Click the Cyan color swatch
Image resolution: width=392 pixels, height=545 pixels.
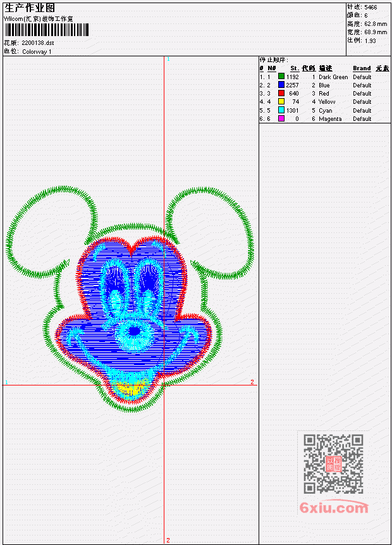pos(281,110)
